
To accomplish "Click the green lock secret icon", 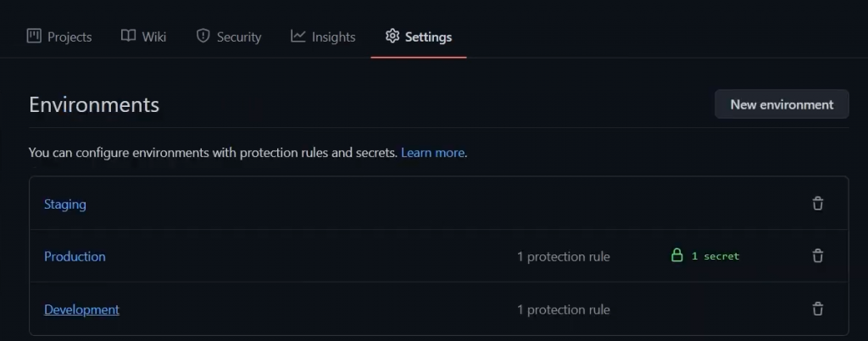I will [x=676, y=255].
